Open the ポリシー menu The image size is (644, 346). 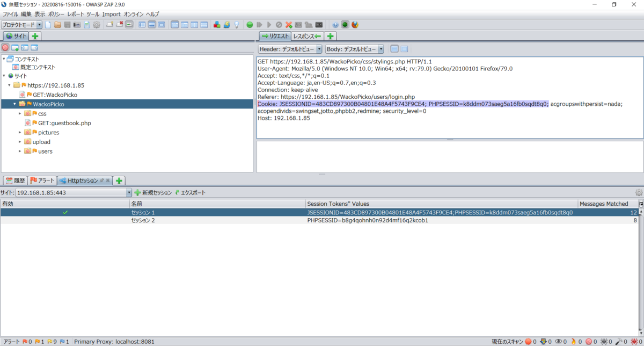[56, 14]
